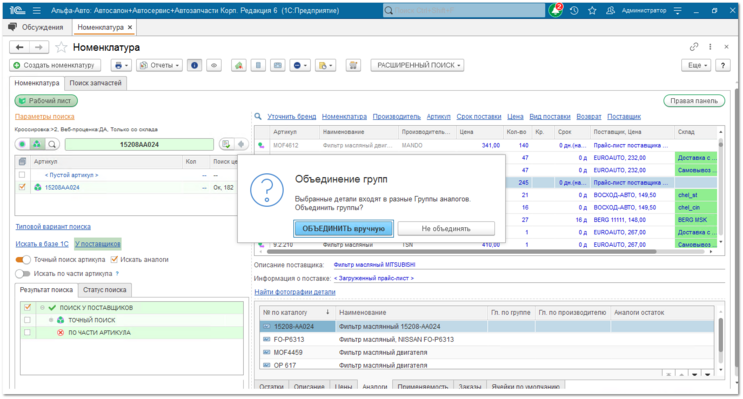Select the magnifier search mode

pos(52,144)
